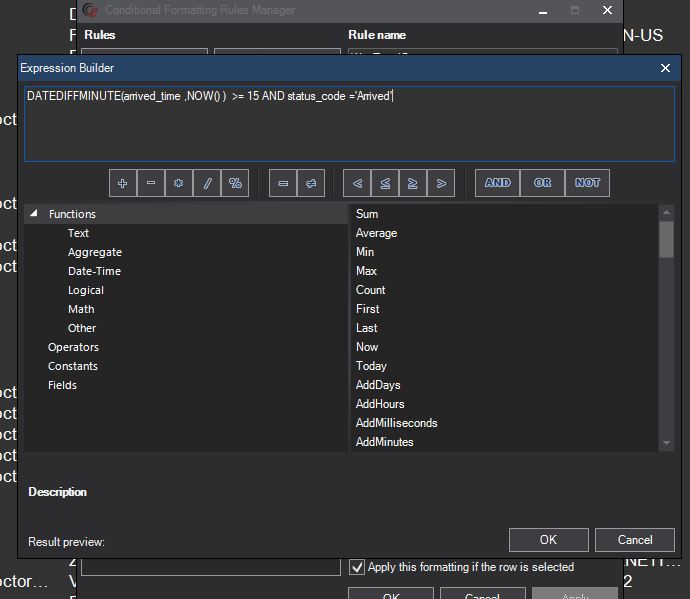This screenshot has width=690, height=599.
Task: Select the Date-Time function category
Action: [x=94, y=271]
